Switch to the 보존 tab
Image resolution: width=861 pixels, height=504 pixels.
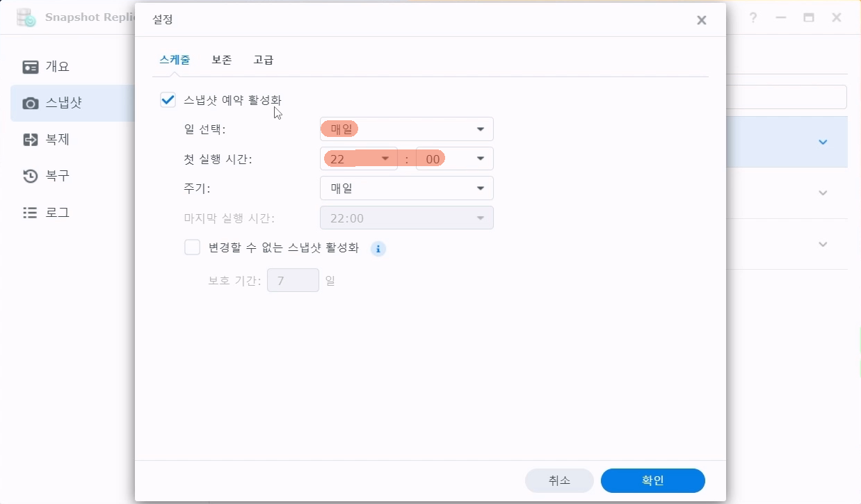click(x=222, y=60)
